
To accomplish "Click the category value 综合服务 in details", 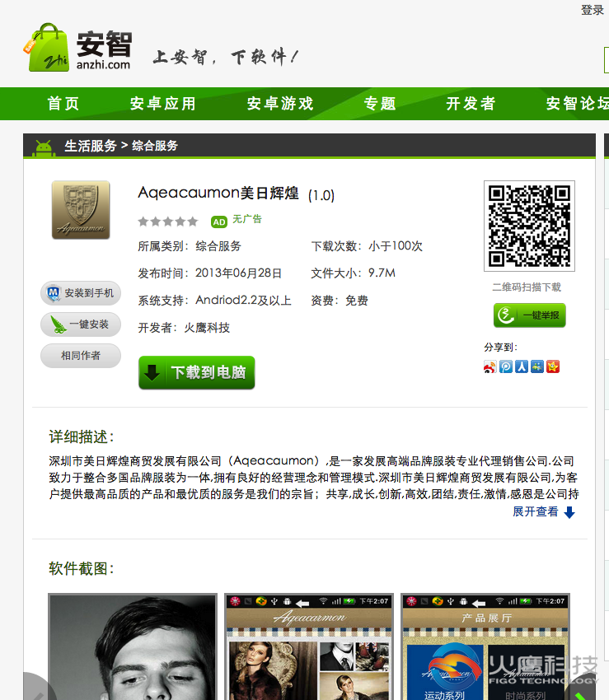I will click(x=218, y=246).
